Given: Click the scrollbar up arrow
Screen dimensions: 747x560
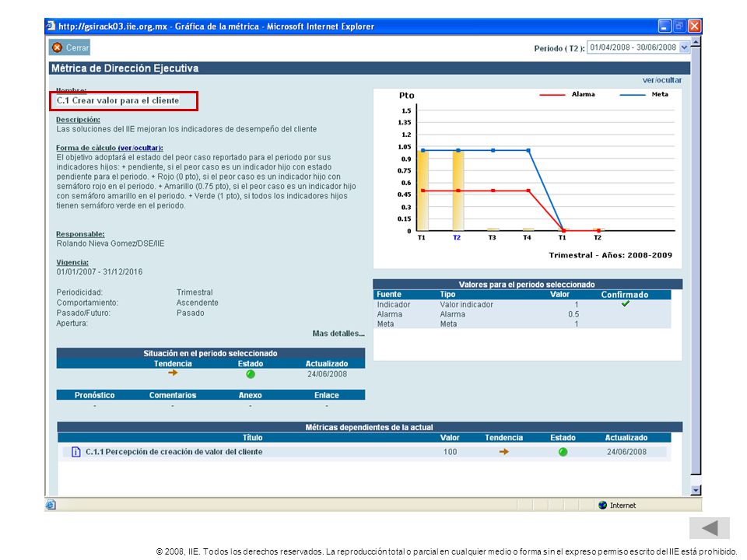Looking at the screenshot, I should (x=696, y=42).
